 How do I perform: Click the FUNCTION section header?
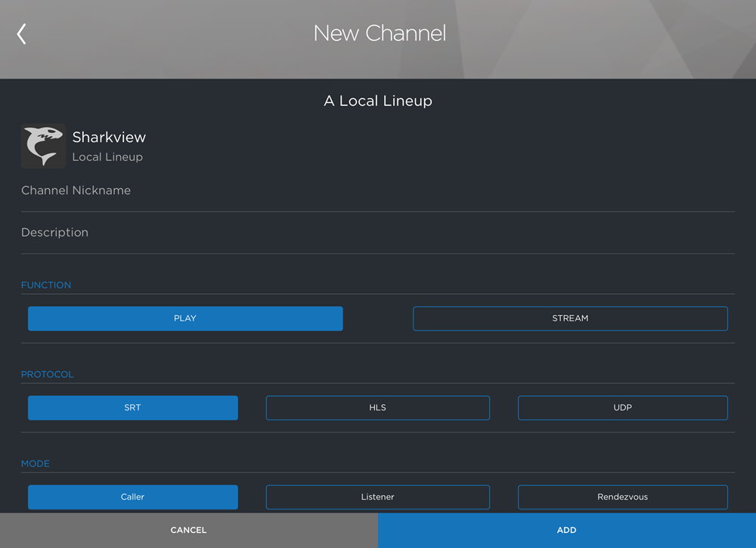46,285
